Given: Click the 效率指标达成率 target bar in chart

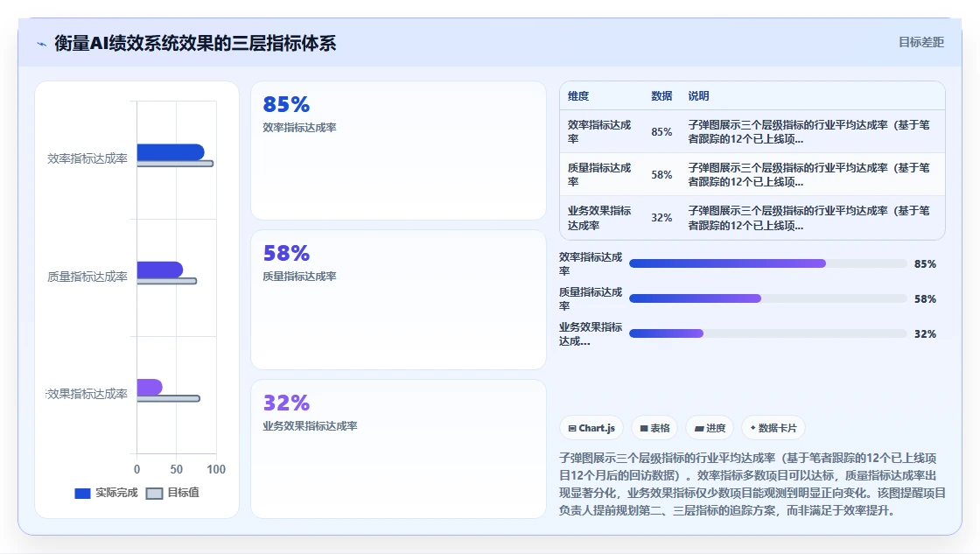Looking at the screenshot, I should pyautogui.click(x=176, y=164).
